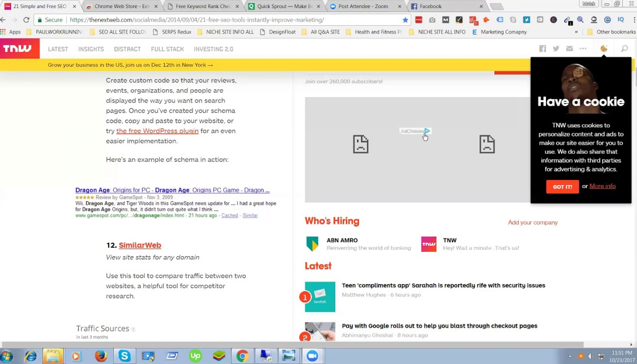Open Internet Explorer from the taskbar

pyautogui.click(x=30, y=356)
